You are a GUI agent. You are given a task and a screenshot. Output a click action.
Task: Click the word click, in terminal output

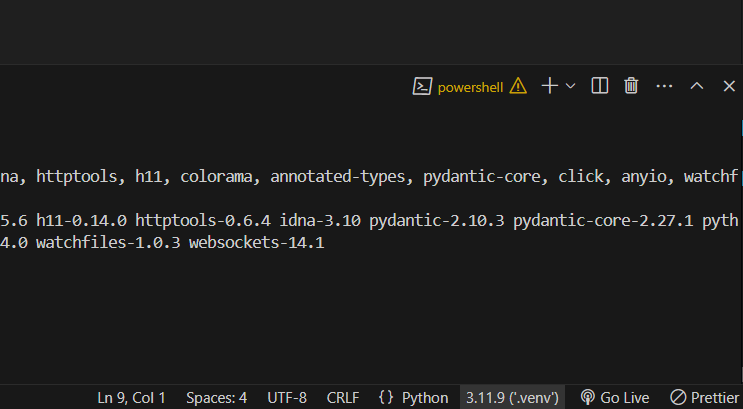pyautogui.click(x=580, y=176)
